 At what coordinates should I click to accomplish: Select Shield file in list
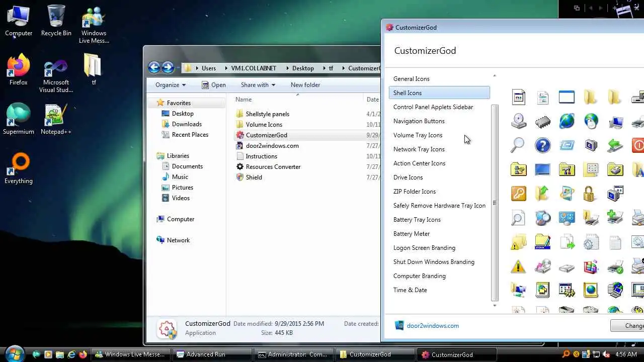[254, 177]
